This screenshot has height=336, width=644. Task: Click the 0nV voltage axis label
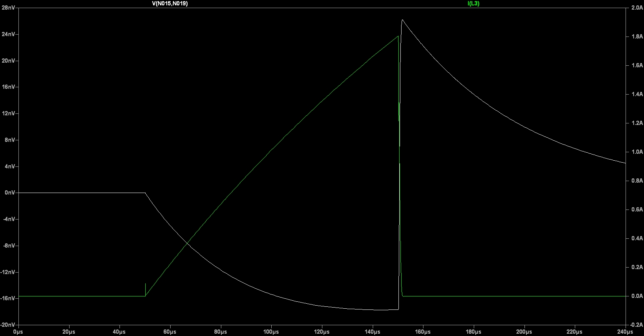pos(10,193)
